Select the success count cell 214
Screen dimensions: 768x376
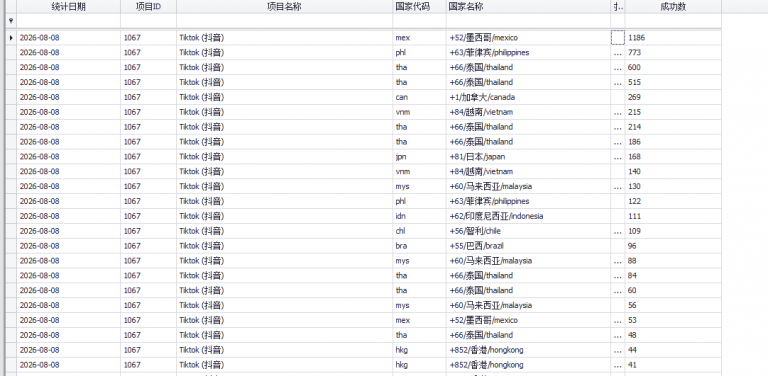click(673, 127)
